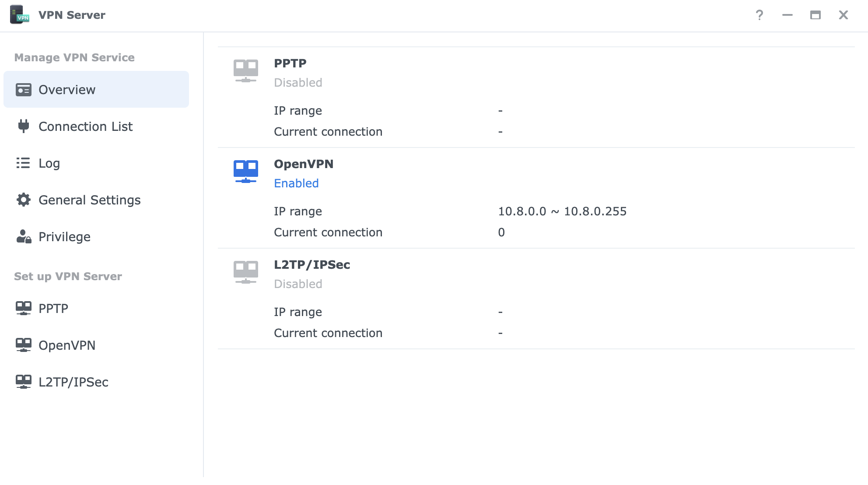Click the PPTP Disabled status text

[298, 82]
